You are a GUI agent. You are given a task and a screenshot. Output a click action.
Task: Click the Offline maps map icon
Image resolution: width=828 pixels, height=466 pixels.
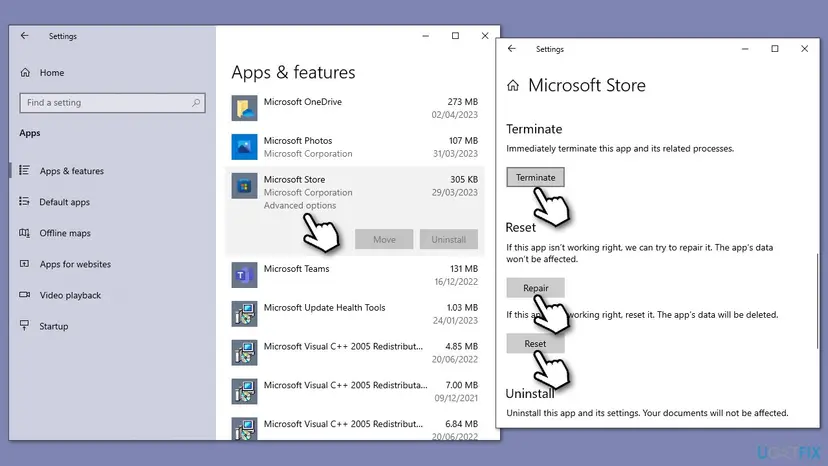click(x=24, y=232)
